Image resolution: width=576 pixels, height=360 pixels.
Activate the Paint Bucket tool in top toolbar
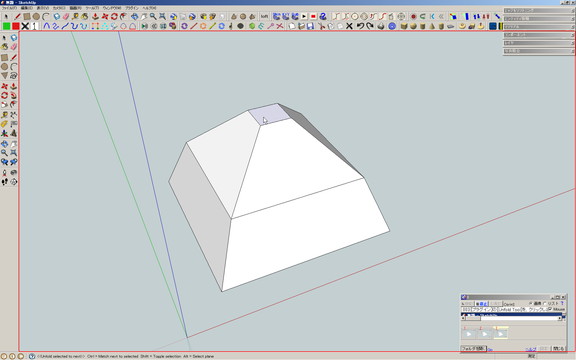84,17
